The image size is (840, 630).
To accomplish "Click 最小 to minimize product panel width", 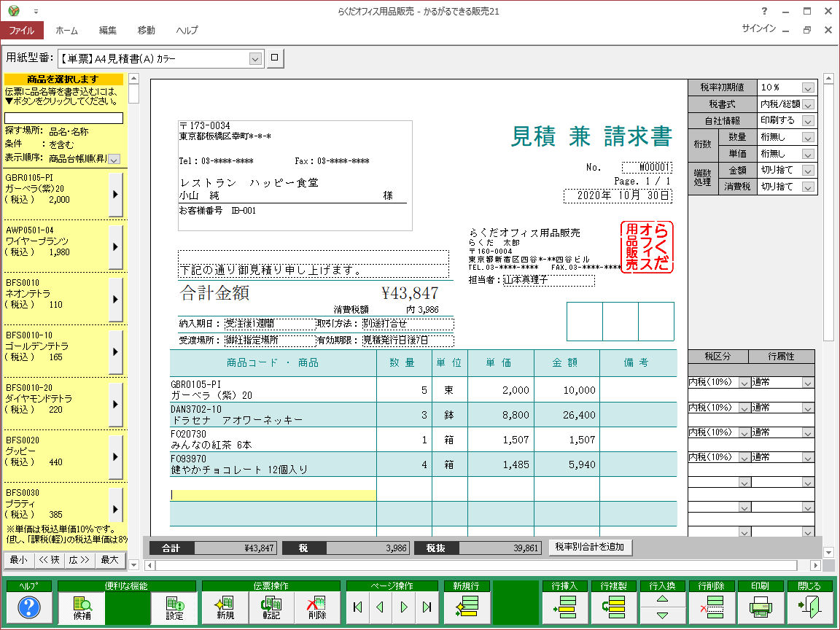I will 19,560.
